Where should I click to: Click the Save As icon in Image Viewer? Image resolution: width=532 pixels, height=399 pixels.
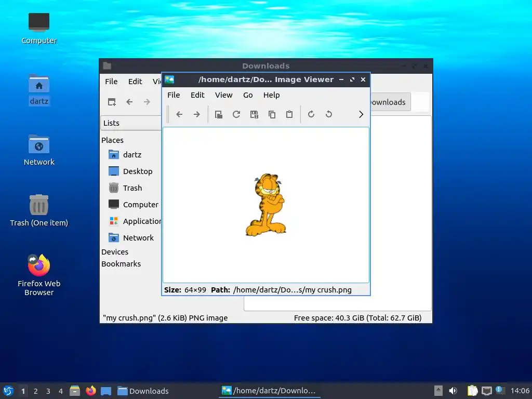[254, 114]
